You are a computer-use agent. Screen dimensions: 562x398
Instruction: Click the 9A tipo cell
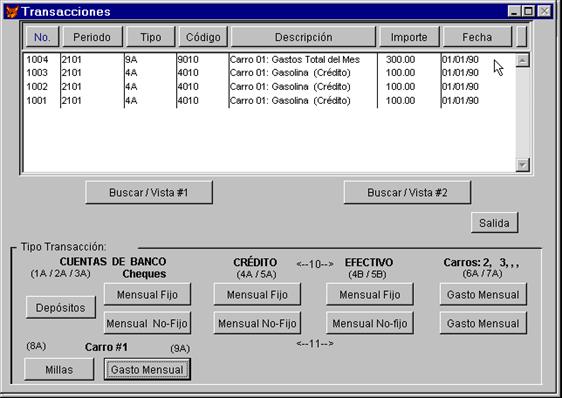click(132, 60)
